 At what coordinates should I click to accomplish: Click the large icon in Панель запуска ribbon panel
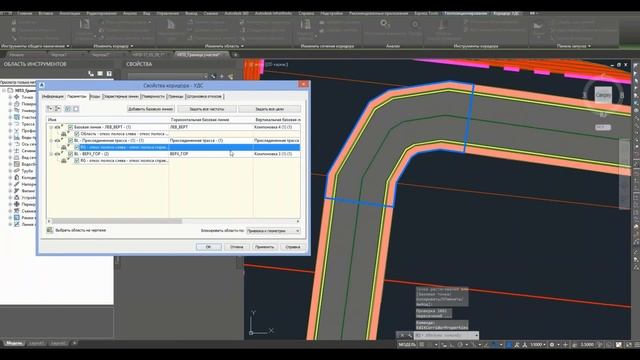(538, 27)
